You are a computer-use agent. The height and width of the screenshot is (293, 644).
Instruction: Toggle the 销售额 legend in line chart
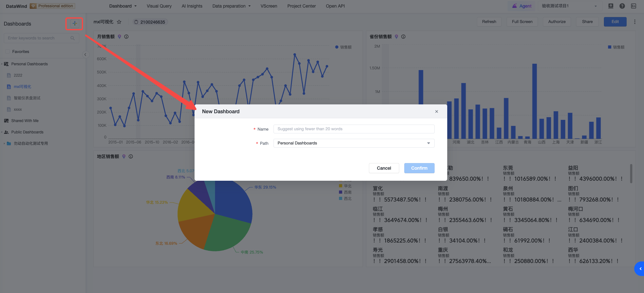pos(343,47)
